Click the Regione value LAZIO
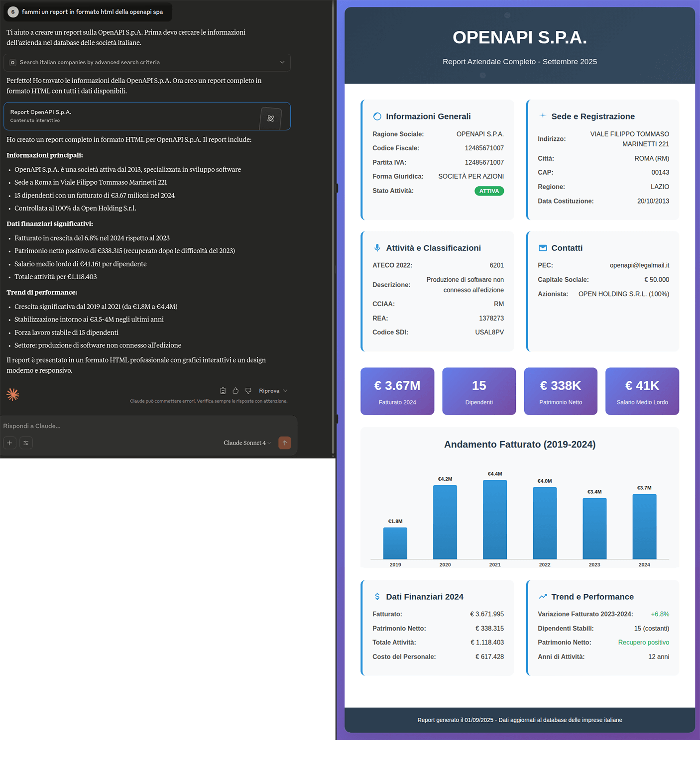The height and width of the screenshot is (759, 700). click(660, 187)
